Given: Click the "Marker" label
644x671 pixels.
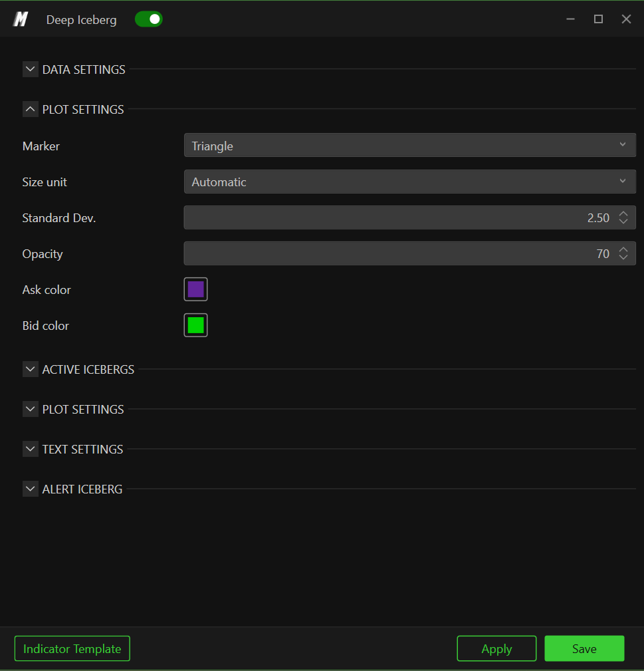Looking at the screenshot, I should tap(41, 146).
